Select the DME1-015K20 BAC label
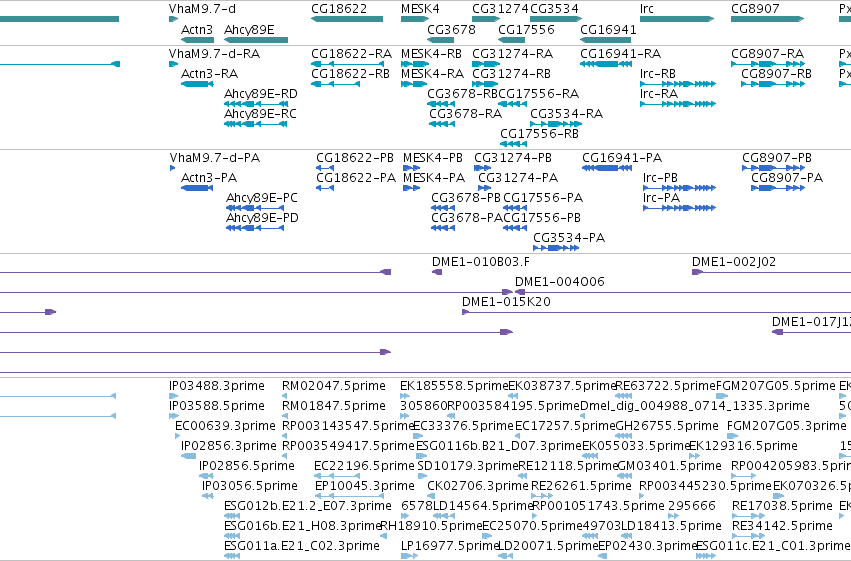This screenshot has height=561, width=851. click(x=506, y=302)
